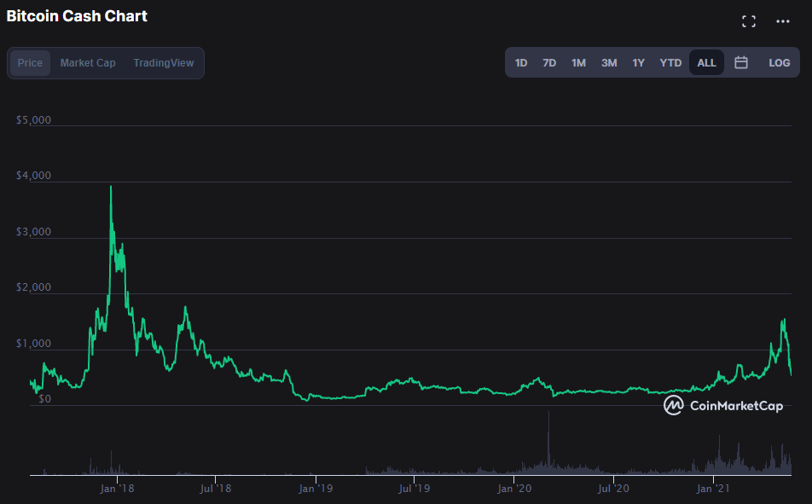Viewport: 812px width, 504px height.
Task: Click the price peak near $4,000
Action: (111, 187)
